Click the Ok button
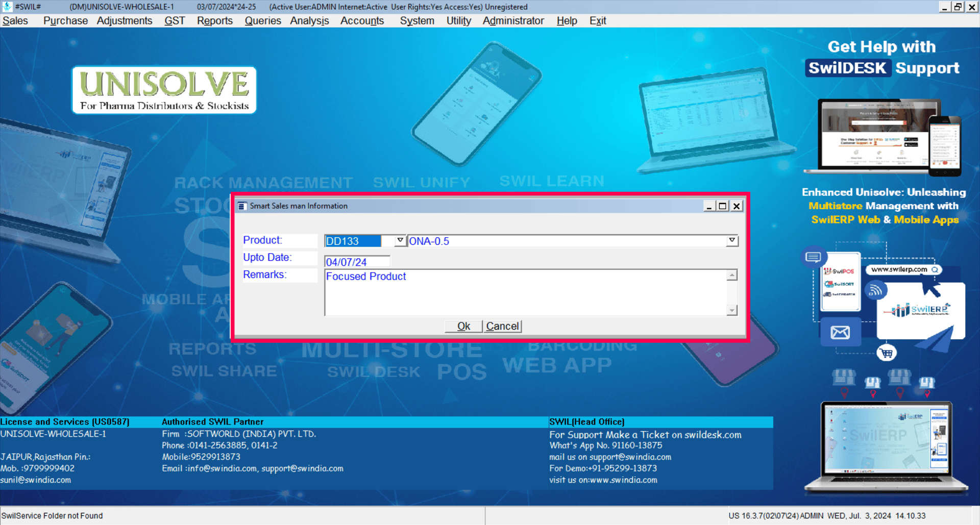This screenshot has height=525, width=980. (463, 326)
